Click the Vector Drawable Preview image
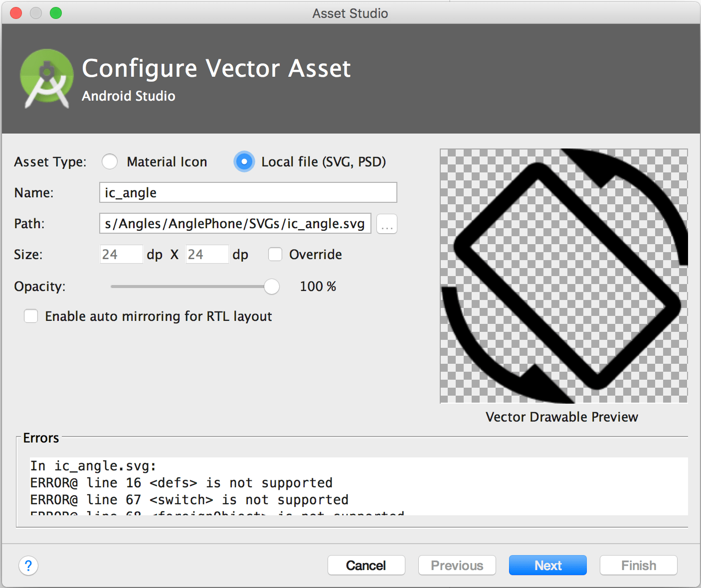This screenshot has height=588, width=701. (x=563, y=274)
